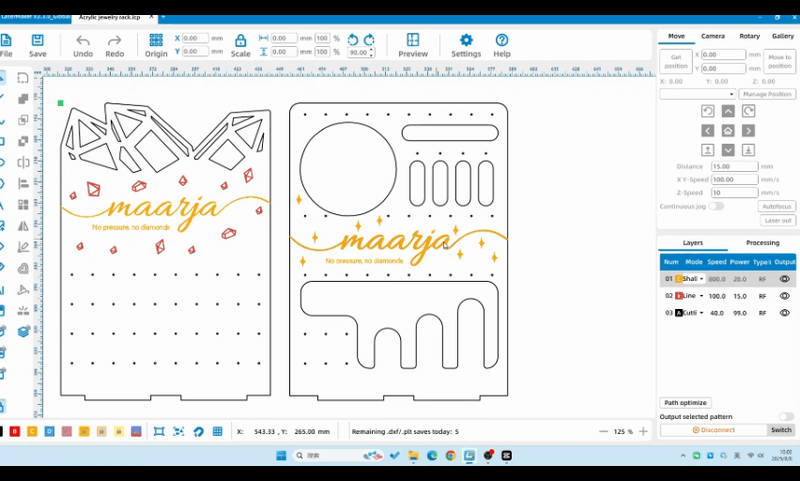Viewport: 800px width, 481px height.
Task: Click the Manage Position button
Action: click(x=767, y=94)
